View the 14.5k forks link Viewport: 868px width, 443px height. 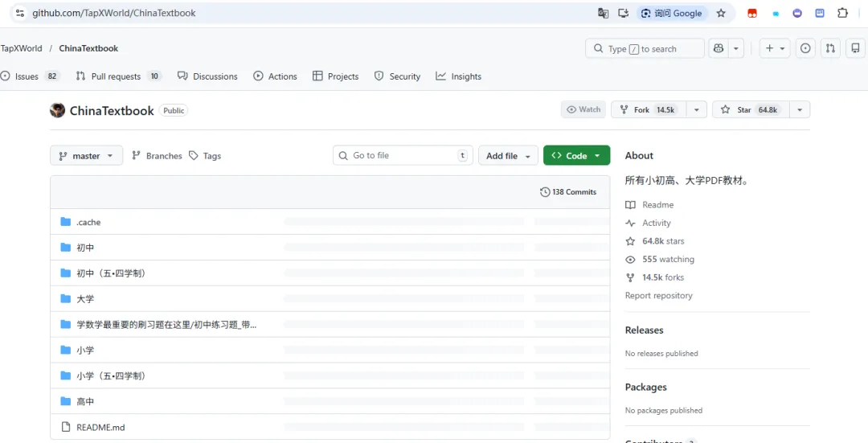point(654,277)
